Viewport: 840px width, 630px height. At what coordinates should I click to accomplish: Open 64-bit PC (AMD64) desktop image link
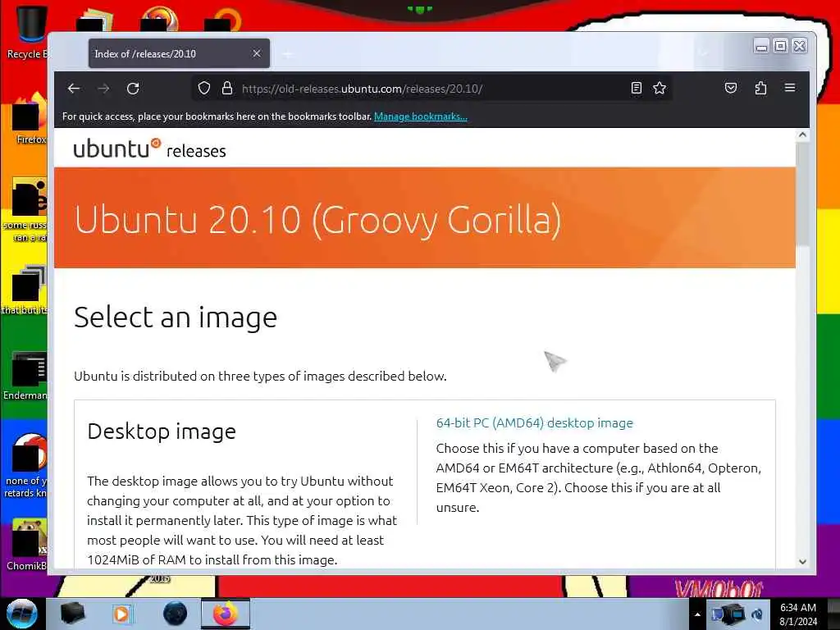534,422
